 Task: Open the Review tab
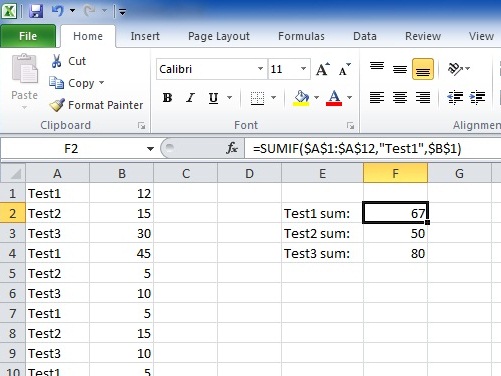point(423,36)
